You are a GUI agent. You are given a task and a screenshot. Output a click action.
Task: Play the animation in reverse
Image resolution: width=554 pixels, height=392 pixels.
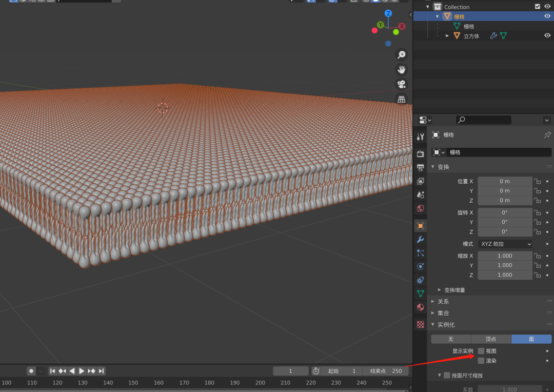72,371
